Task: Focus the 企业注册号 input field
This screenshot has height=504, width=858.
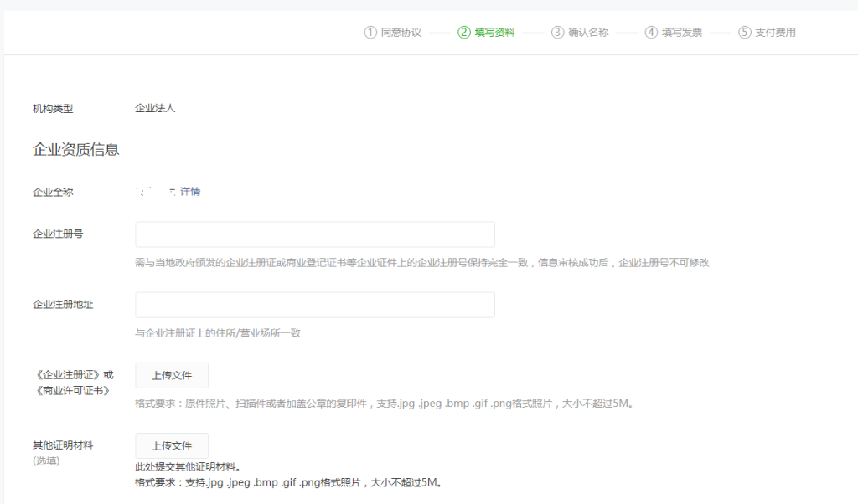Action: (315, 234)
